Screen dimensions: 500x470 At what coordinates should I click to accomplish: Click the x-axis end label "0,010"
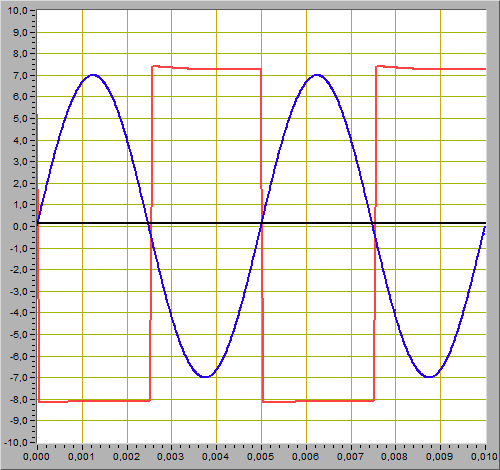click(x=484, y=457)
